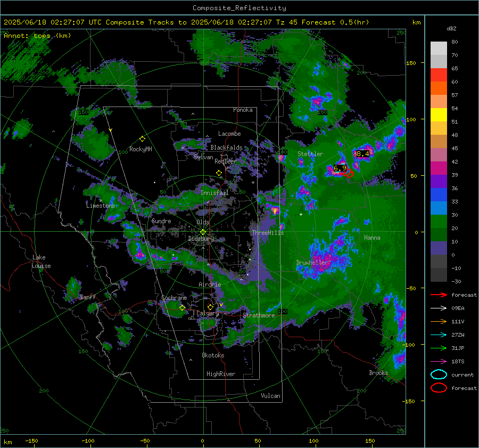Click the RockyMH map label
This screenshot has height=448, width=479.
point(141,149)
